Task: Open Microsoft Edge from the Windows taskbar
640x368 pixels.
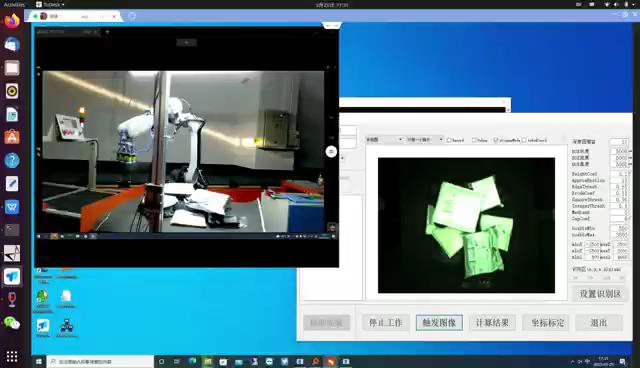Action: (192, 361)
